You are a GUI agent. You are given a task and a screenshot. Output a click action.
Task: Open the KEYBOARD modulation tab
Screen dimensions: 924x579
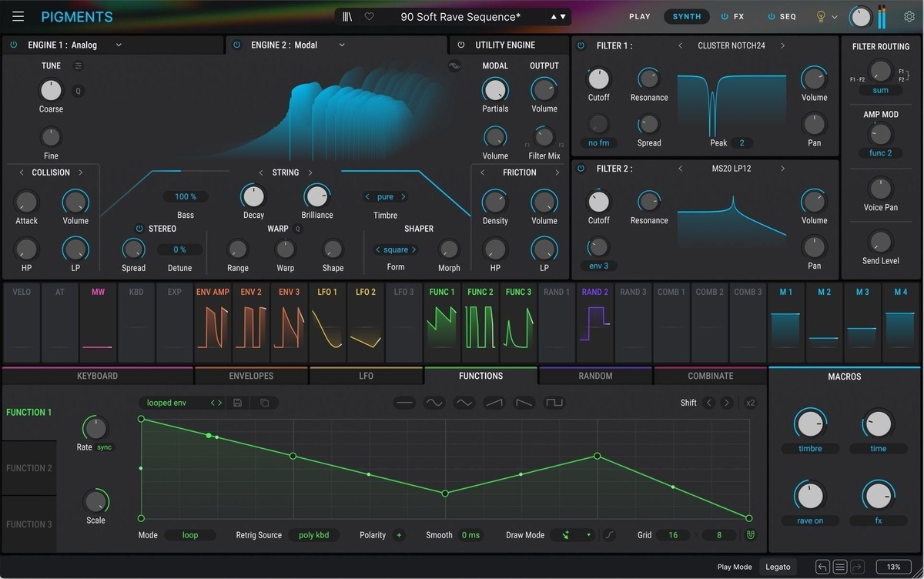click(97, 376)
